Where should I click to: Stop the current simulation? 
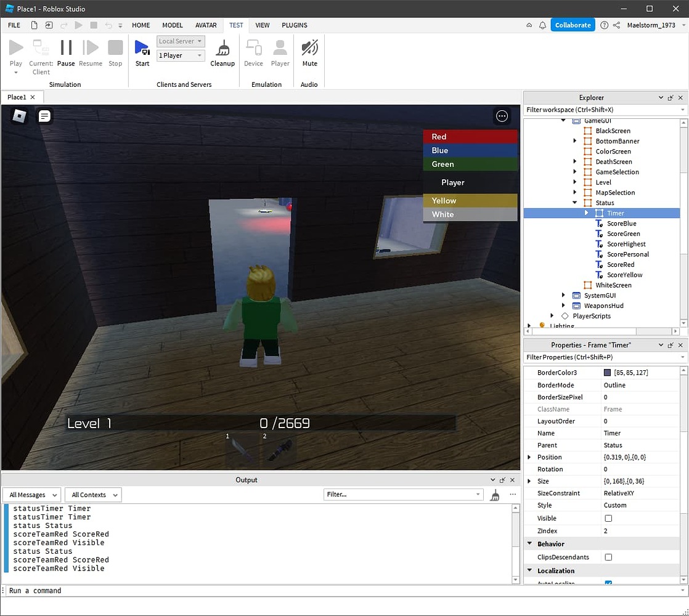(x=115, y=52)
